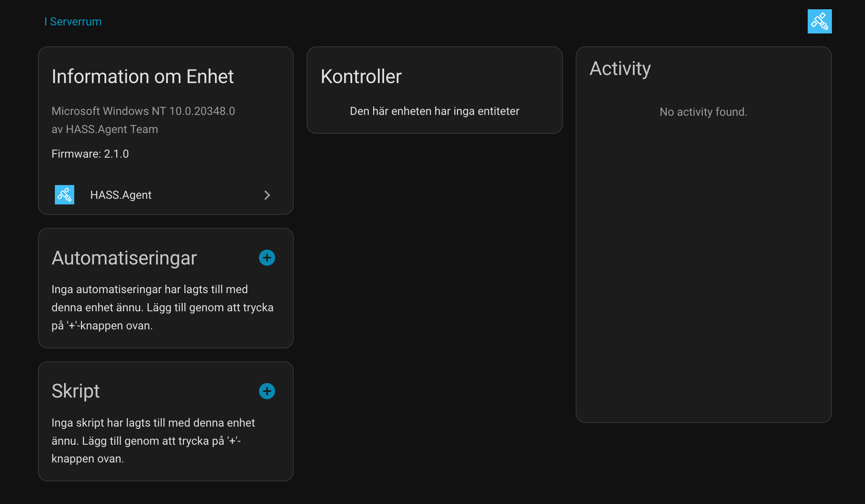865x504 pixels.
Task: Click the HASS.Agent logo in top-right corner
Action: (819, 21)
